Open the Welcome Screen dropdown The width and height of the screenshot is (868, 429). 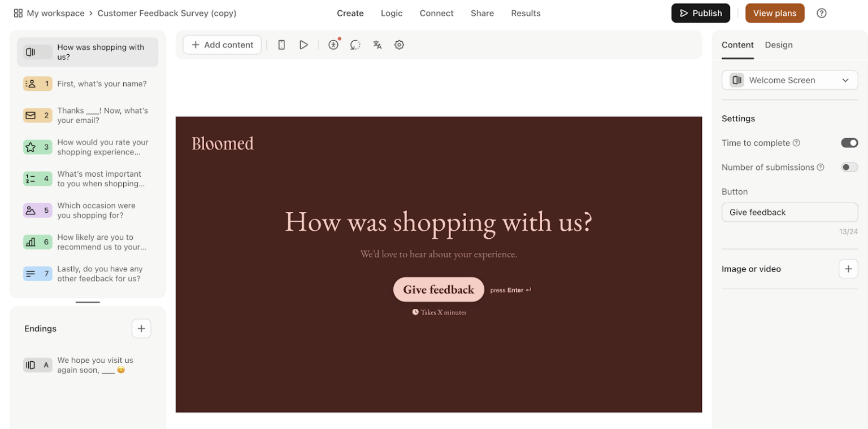(789, 80)
